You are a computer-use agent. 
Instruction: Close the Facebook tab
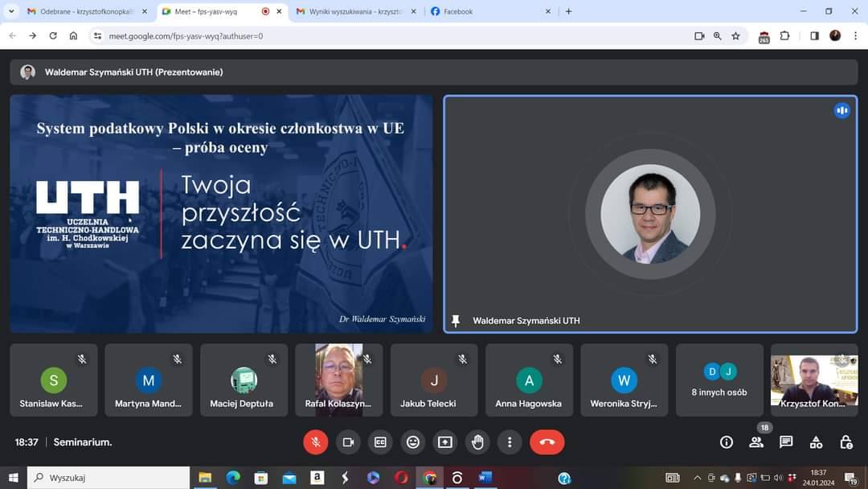click(x=548, y=11)
